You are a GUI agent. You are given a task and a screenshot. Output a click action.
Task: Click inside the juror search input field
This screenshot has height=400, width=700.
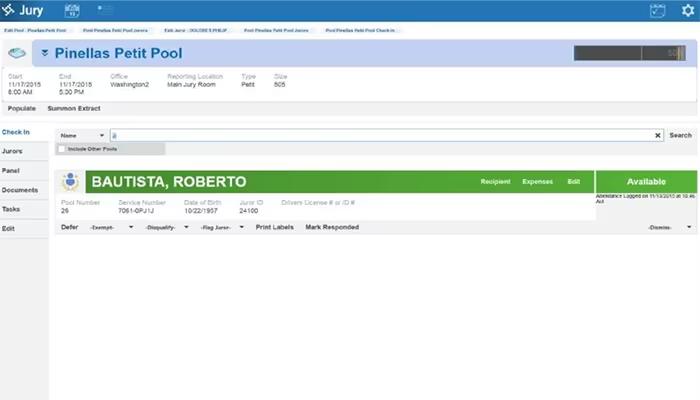point(382,135)
